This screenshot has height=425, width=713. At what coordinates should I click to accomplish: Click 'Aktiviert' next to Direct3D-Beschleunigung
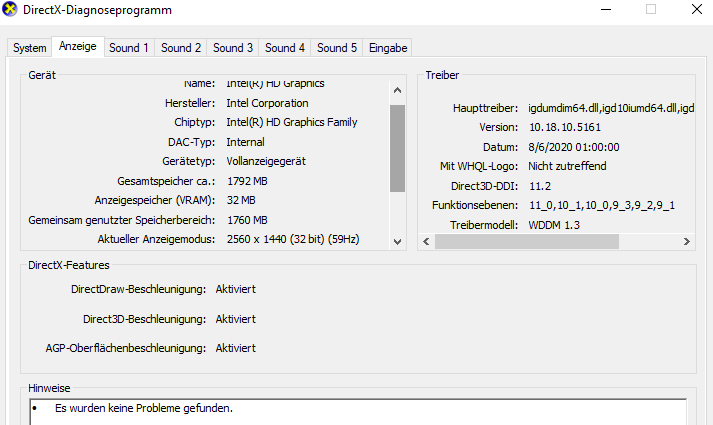(x=236, y=319)
